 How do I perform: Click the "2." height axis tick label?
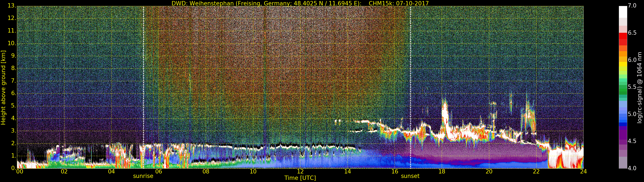pyautogui.click(x=14, y=143)
